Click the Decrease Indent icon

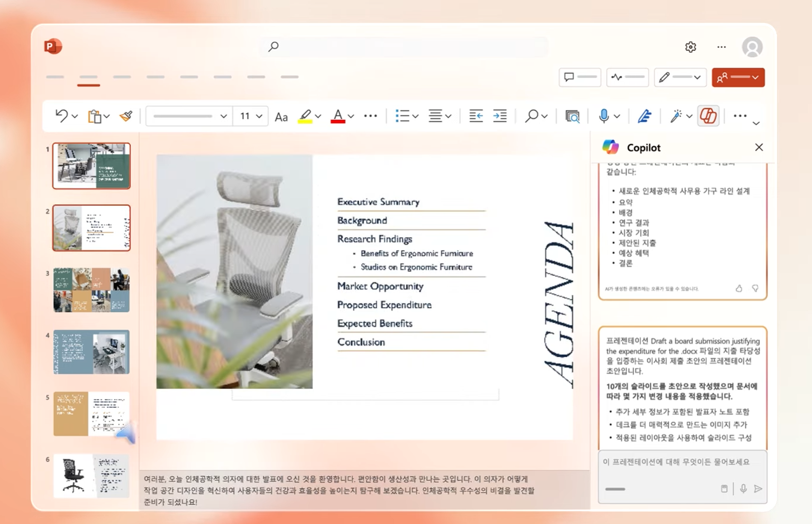tap(476, 116)
